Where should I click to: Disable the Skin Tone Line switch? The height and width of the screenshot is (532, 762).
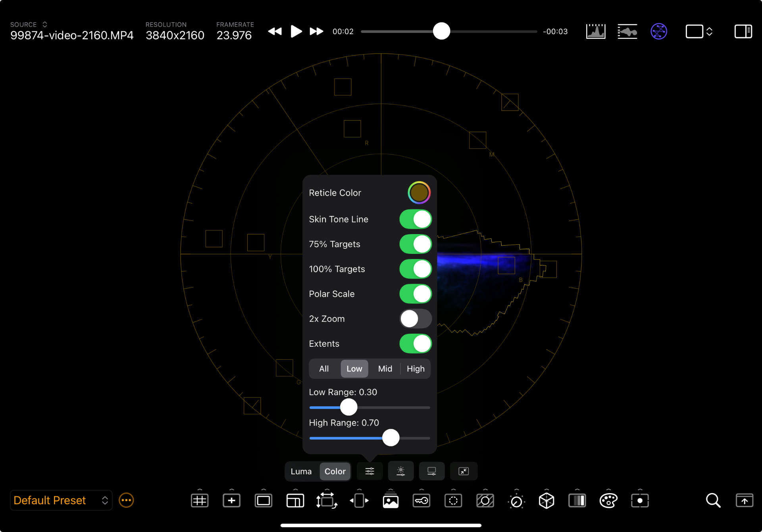(415, 219)
